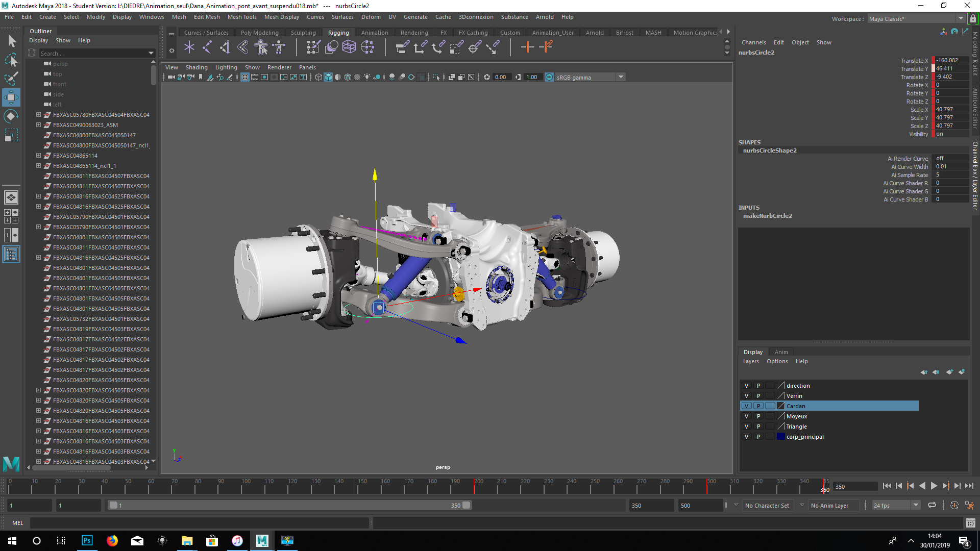Click the Translate X value field
This screenshot has width=980, height=551.
click(x=950, y=60)
